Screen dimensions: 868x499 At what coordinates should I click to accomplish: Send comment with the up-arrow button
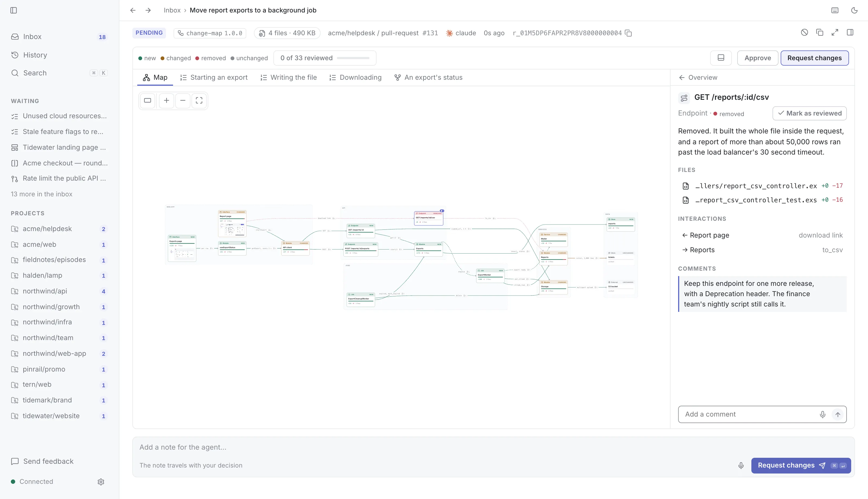[838, 414]
